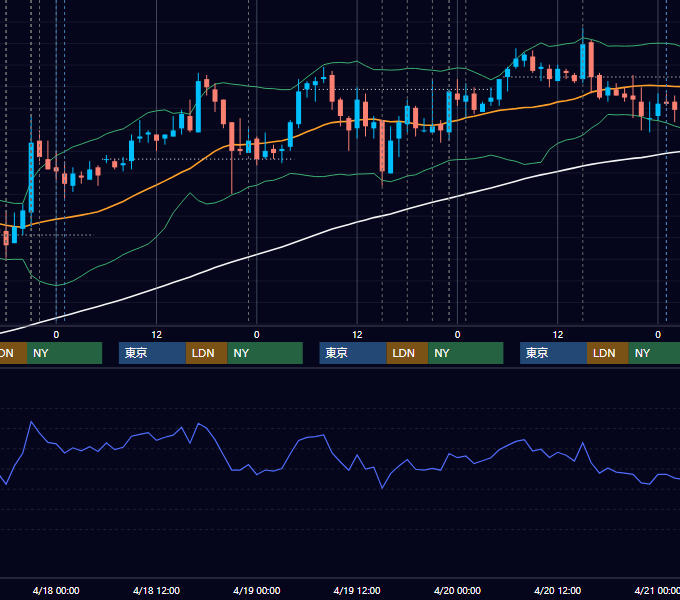Select the NY session block near 4/21 00:00
The width and height of the screenshot is (680, 600).
pyautogui.click(x=654, y=353)
